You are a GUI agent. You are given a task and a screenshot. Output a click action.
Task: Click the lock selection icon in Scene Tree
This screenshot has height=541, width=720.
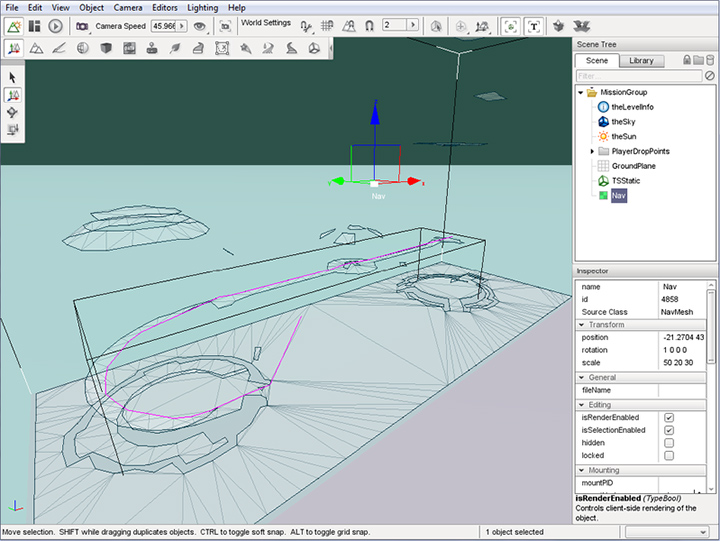(687, 60)
